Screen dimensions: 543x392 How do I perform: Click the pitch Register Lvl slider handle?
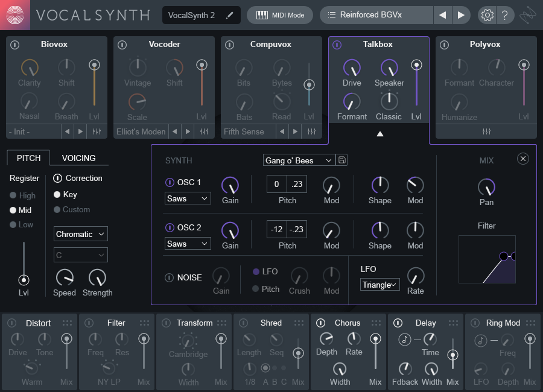coord(24,280)
